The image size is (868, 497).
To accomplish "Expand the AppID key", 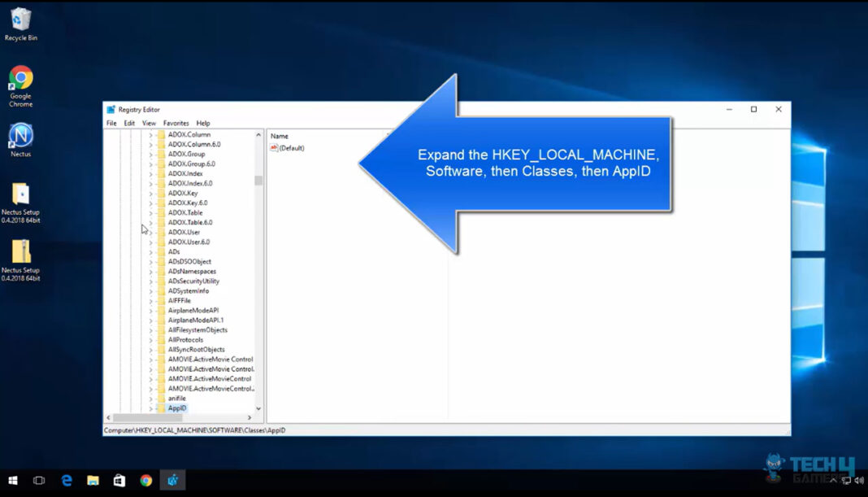I will (x=150, y=408).
